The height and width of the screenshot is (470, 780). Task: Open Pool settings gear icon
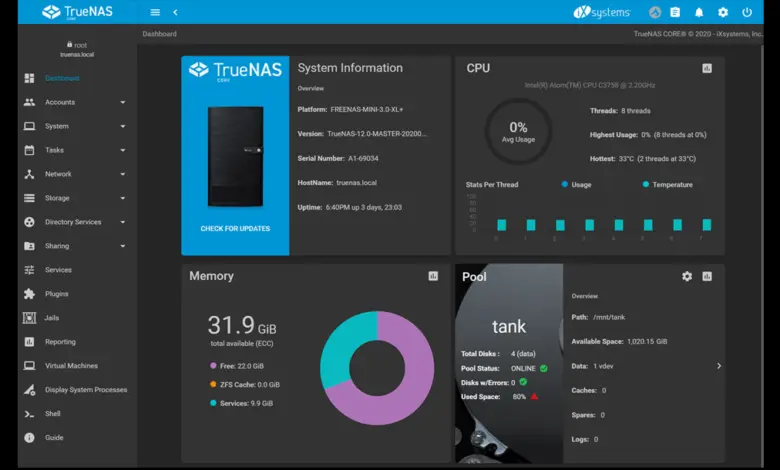coord(687,276)
